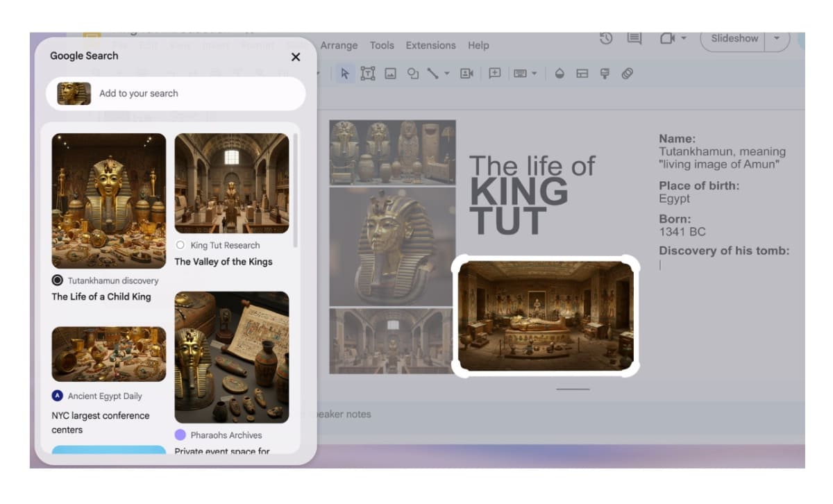Screen dimensions: 833x504
Task: Expand the camera call dropdown arrow
Action: [684, 39]
